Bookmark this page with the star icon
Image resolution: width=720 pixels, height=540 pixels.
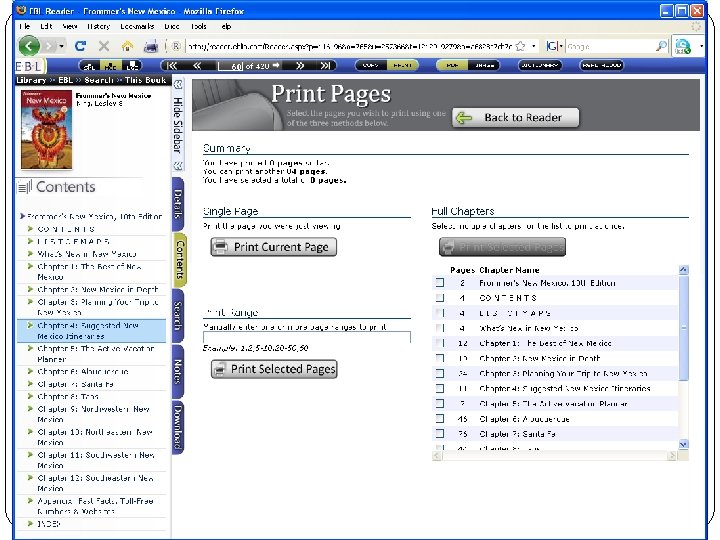[x=520, y=46]
